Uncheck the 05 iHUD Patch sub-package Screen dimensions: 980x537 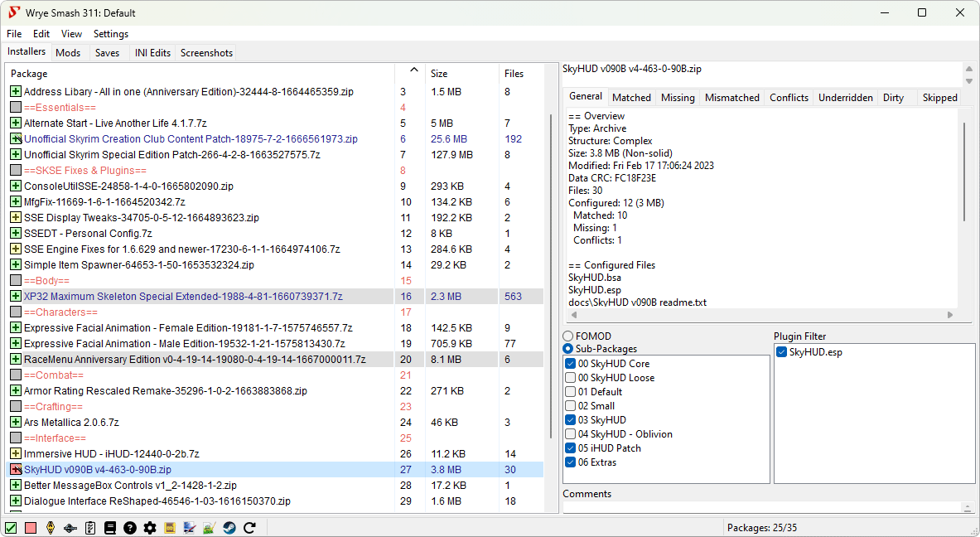coord(570,448)
